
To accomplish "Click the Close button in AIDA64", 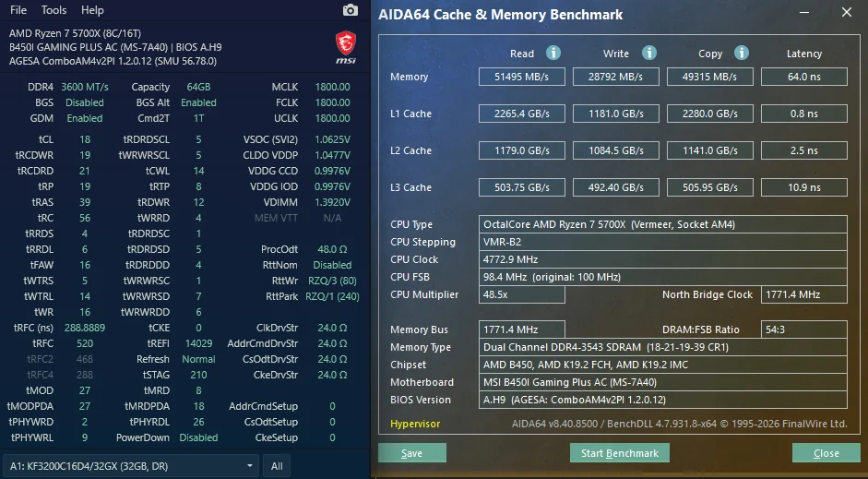I will coord(826,453).
